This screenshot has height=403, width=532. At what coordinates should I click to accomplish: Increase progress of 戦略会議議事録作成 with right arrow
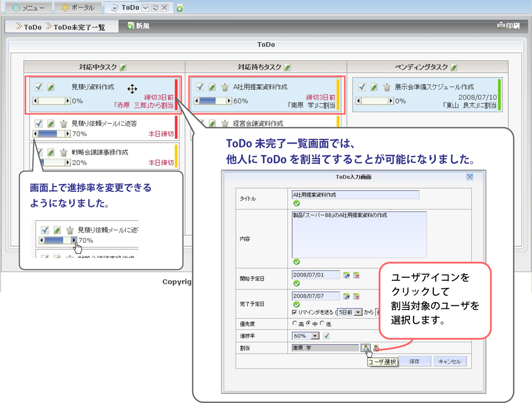click(x=68, y=163)
